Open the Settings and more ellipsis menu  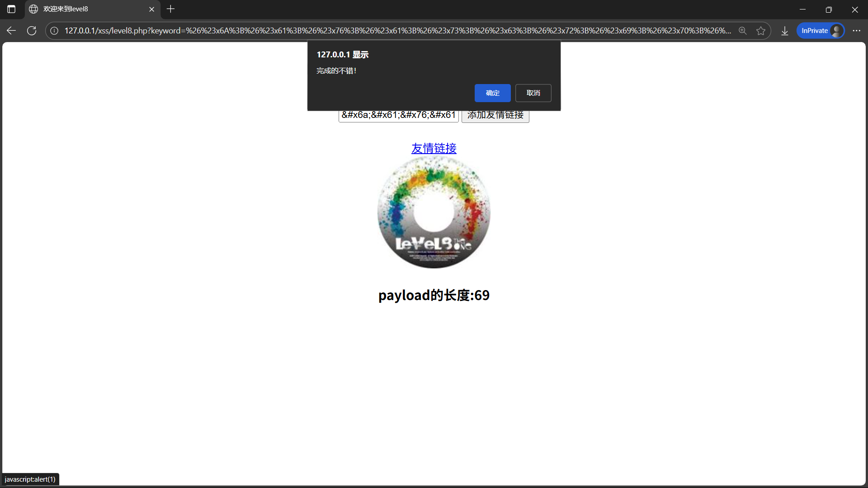pyautogui.click(x=856, y=31)
